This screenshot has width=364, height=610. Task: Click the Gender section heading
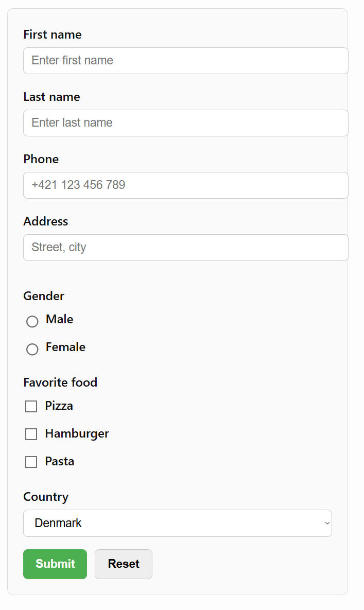tap(44, 296)
